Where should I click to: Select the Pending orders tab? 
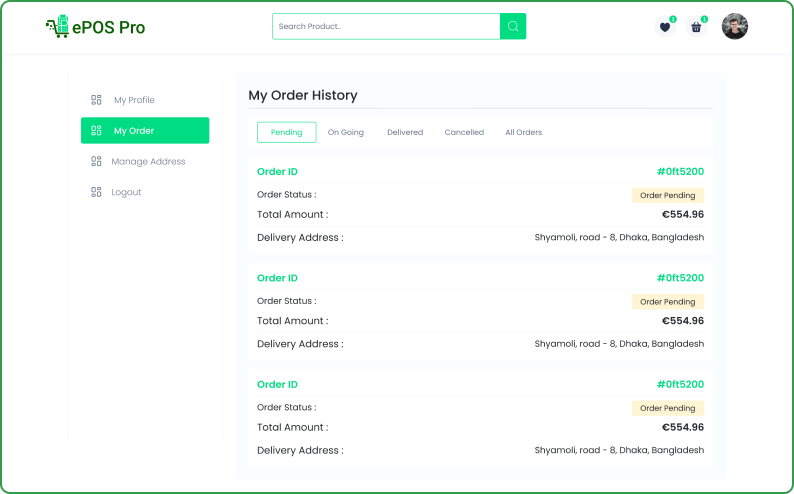(286, 132)
